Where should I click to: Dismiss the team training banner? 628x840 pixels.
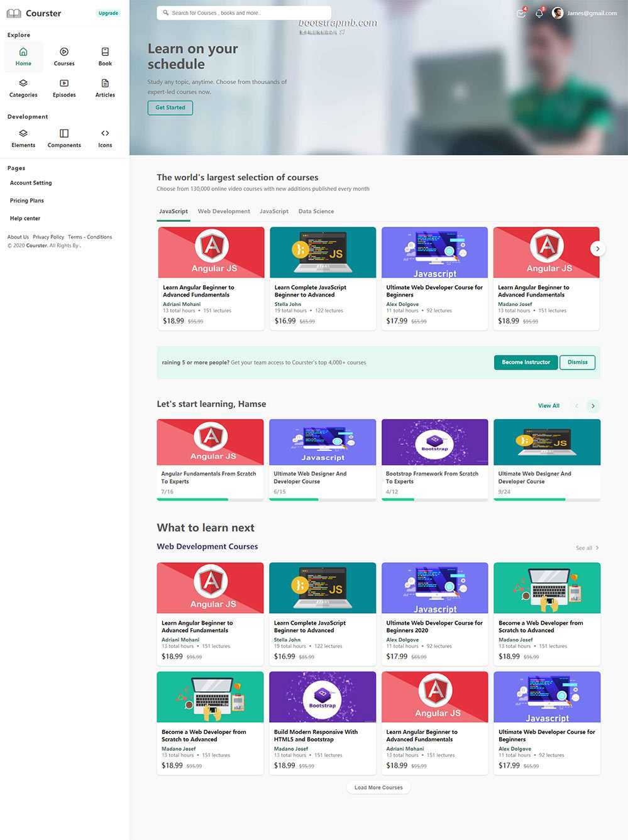click(x=577, y=363)
